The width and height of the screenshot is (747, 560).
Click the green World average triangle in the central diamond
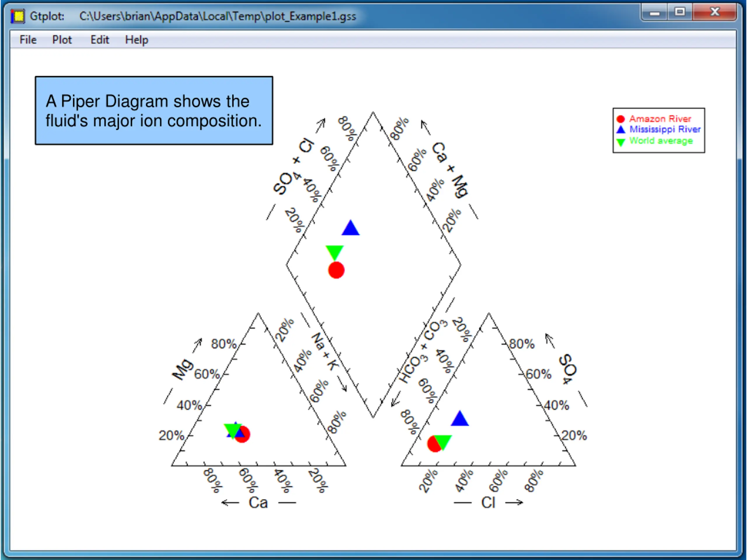coord(334,252)
